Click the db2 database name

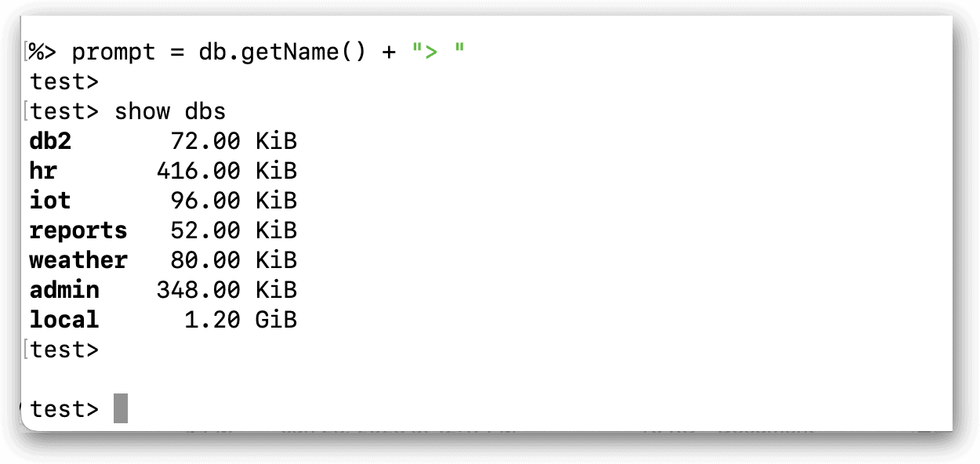pos(50,141)
